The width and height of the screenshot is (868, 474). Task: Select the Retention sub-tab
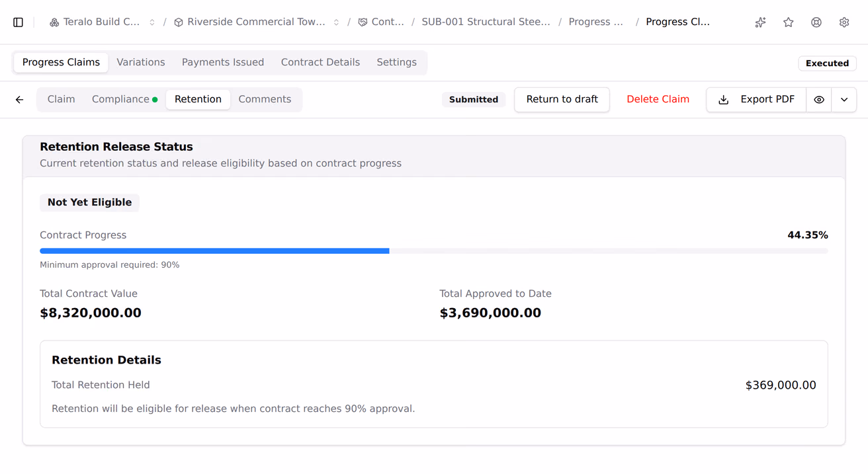tap(198, 100)
